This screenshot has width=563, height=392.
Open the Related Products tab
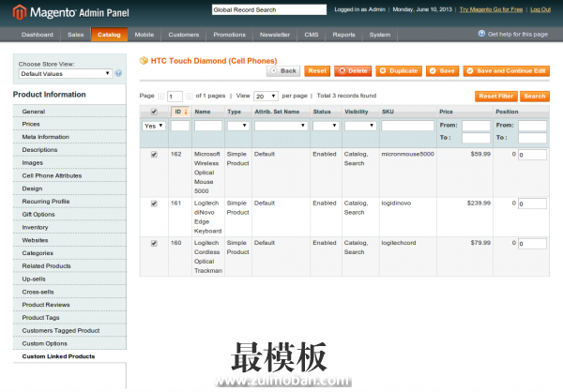[69, 266]
